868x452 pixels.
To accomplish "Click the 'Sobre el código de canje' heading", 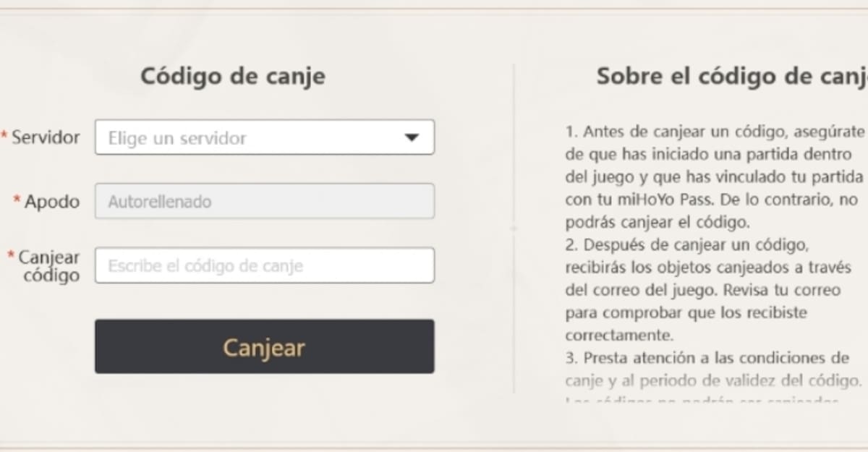I will click(731, 76).
